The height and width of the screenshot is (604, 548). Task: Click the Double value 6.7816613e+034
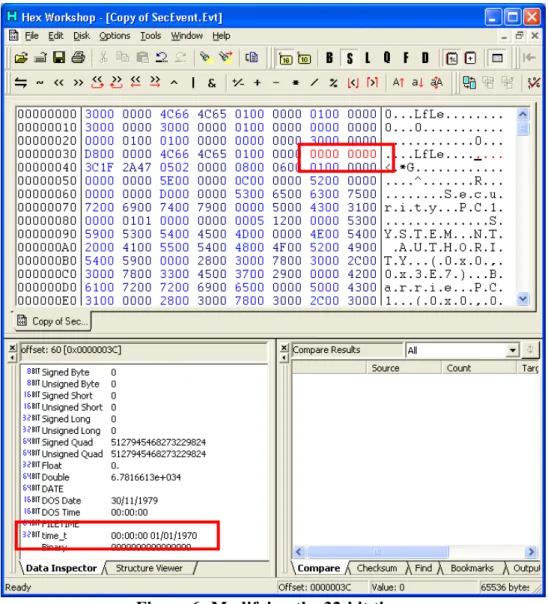pyautogui.click(x=146, y=477)
